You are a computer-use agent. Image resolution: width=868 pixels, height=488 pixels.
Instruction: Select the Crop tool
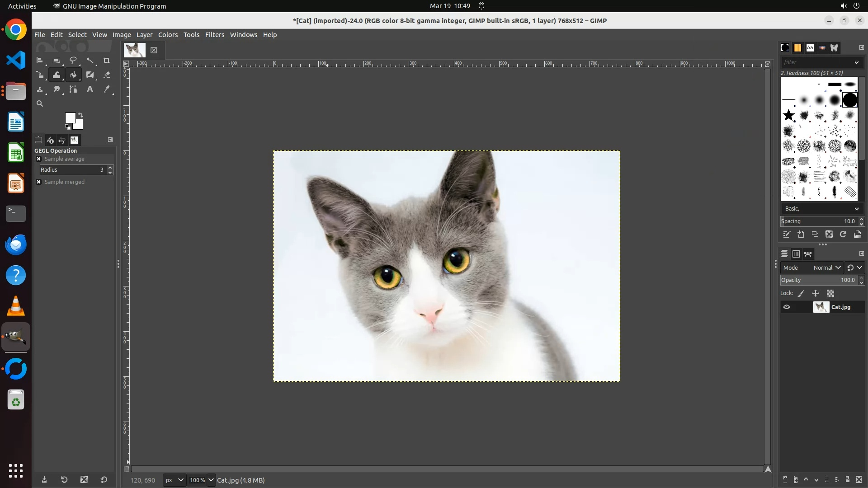click(107, 61)
